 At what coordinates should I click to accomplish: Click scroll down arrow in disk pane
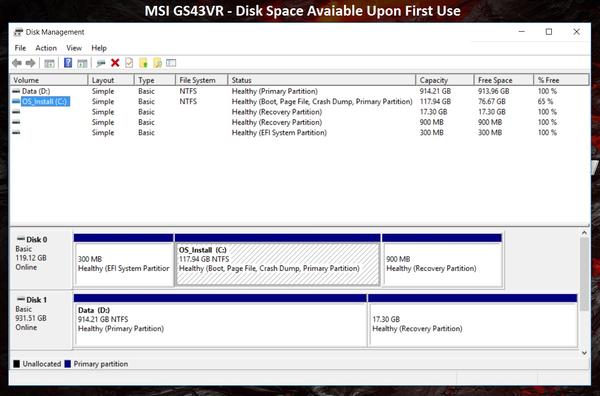(x=584, y=353)
